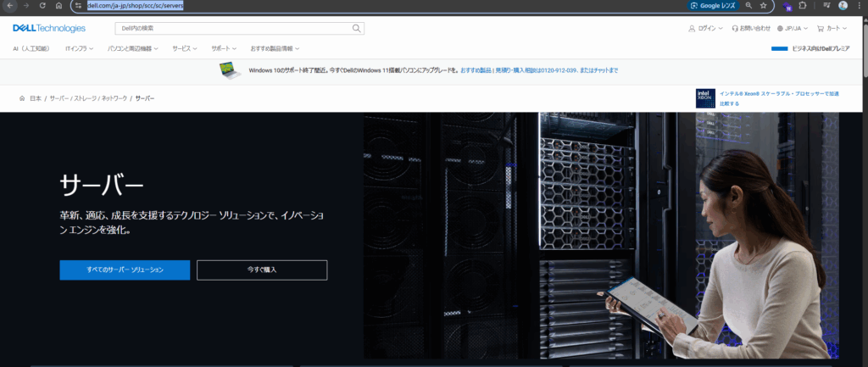This screenshot has height=367, width=868.
Task: Click the magnifier icon in Dell search box
Action: click(x=357, y=28)
